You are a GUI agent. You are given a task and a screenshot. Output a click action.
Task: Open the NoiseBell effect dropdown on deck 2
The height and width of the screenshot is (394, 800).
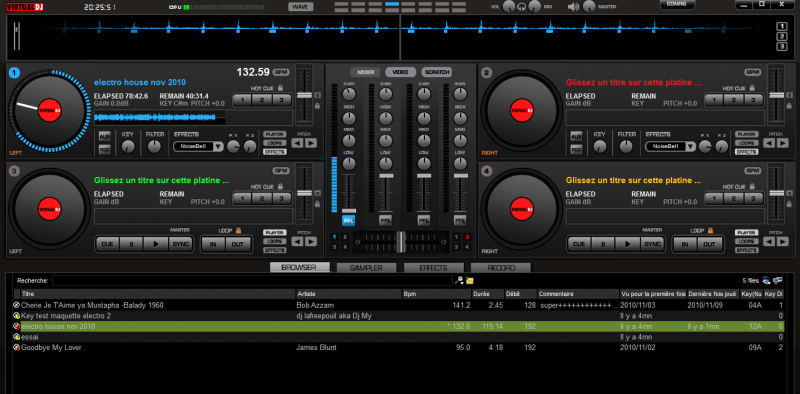690,146
